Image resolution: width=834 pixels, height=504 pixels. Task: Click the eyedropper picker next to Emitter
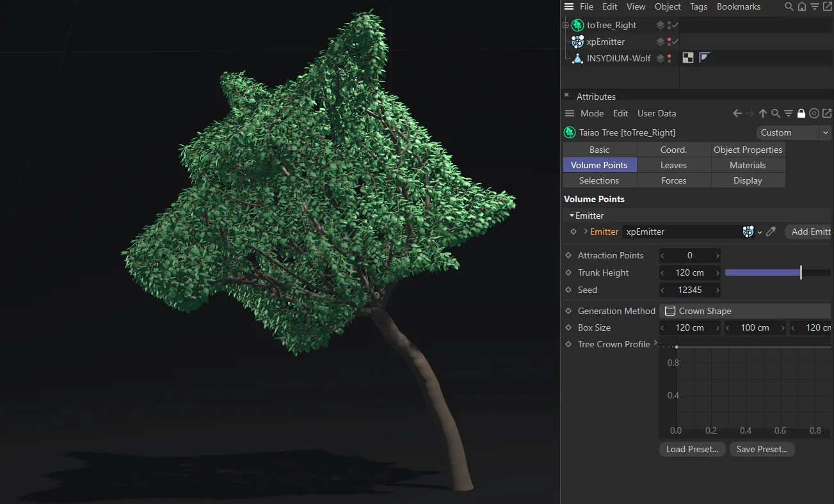pos(771,232)
